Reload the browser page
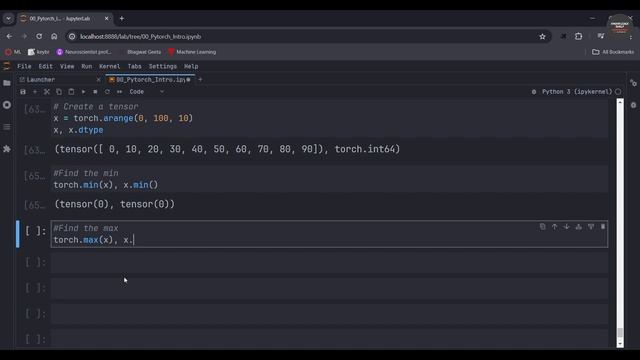The image size is (640, 360). [x=39, y=36]
